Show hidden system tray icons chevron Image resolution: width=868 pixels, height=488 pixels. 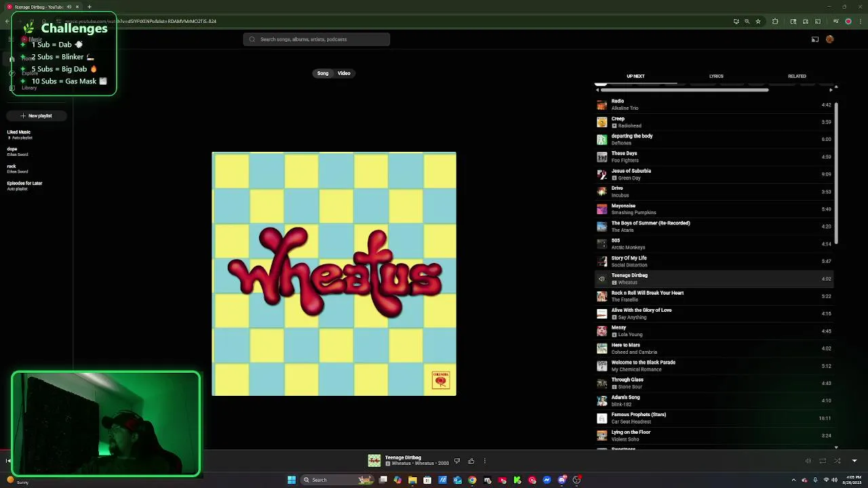tap(793, 480)
